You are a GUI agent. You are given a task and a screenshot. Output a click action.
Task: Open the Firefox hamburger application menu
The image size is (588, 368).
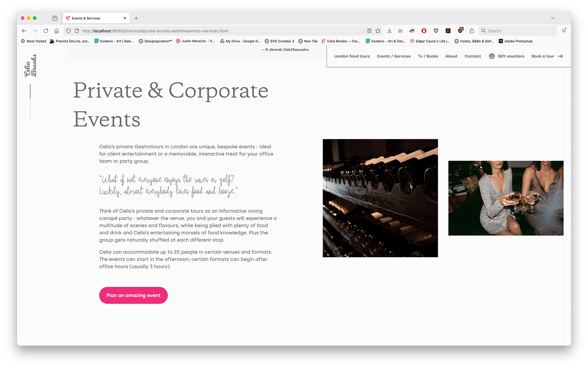pyautogui.click(x=564, y=31)
